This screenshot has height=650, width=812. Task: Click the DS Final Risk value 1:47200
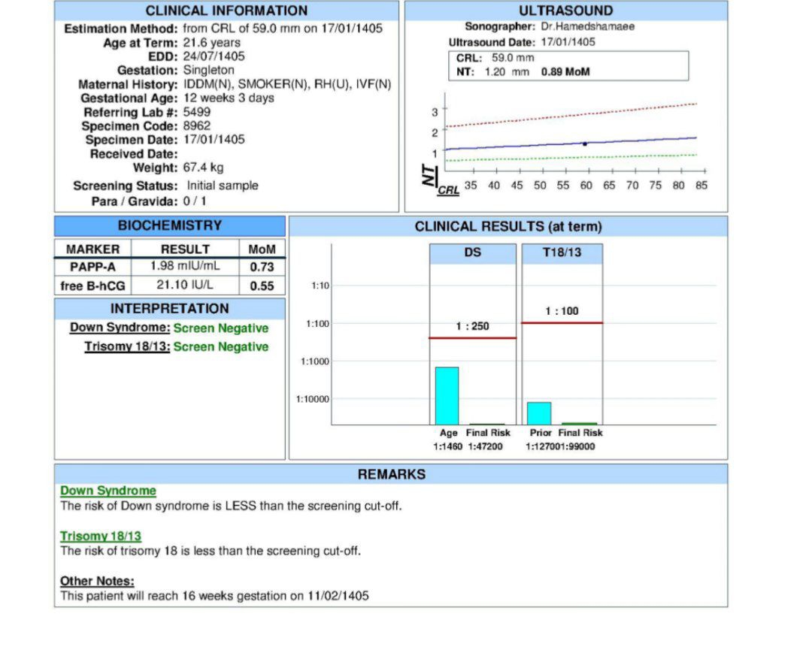click(485, 446)
